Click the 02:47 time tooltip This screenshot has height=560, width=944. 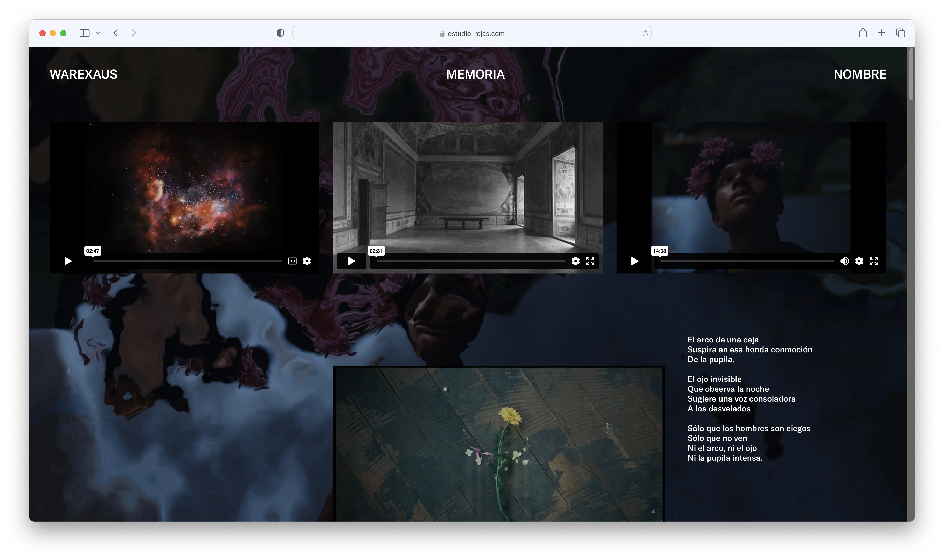[93, 251]
